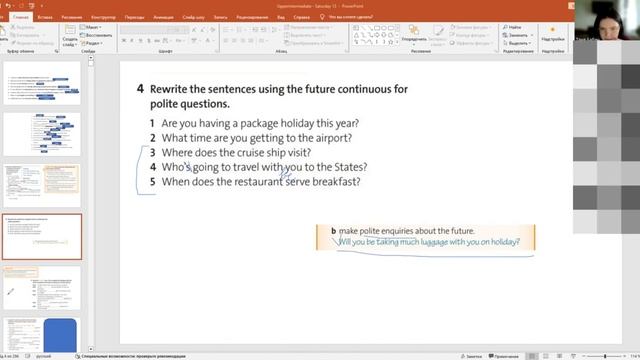Open the Буфер обмена dialog launcher

point(57,51)
